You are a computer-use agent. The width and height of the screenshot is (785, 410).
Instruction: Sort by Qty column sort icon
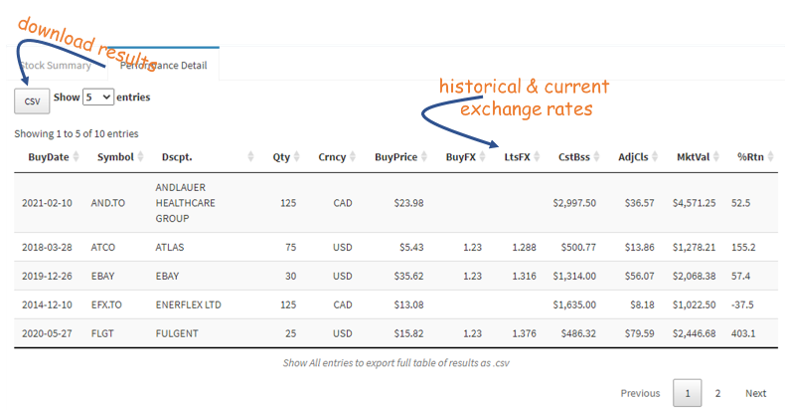[297, 157]
